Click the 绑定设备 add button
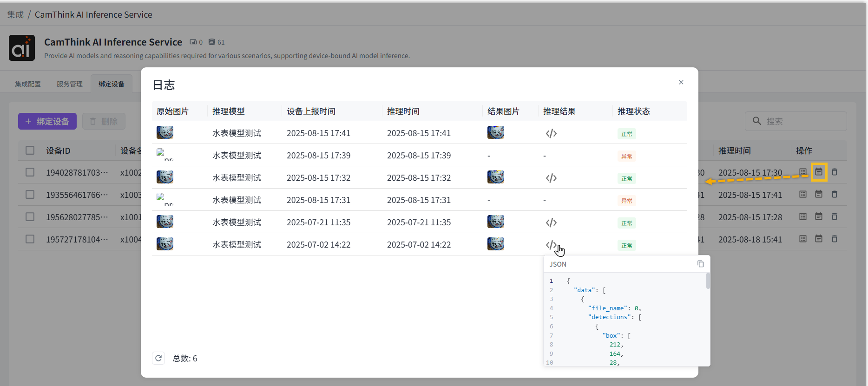The image size is (868, 386). click(x=47, y=121)
